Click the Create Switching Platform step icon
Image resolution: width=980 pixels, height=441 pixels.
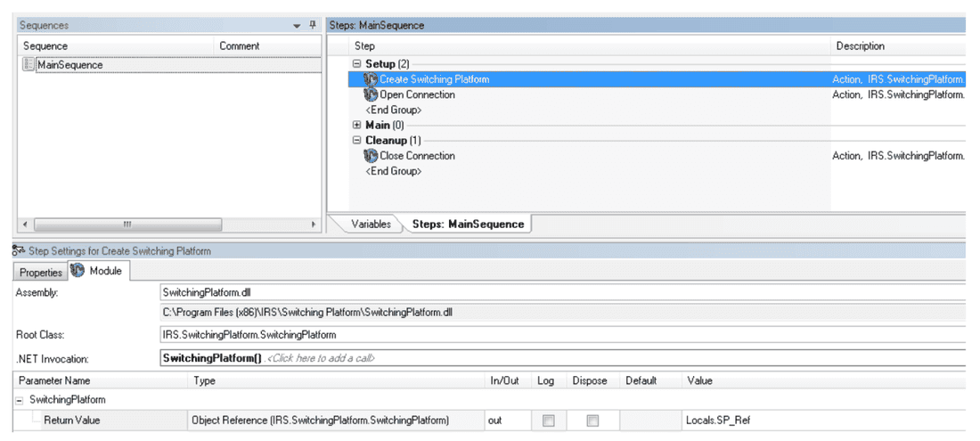371,79
